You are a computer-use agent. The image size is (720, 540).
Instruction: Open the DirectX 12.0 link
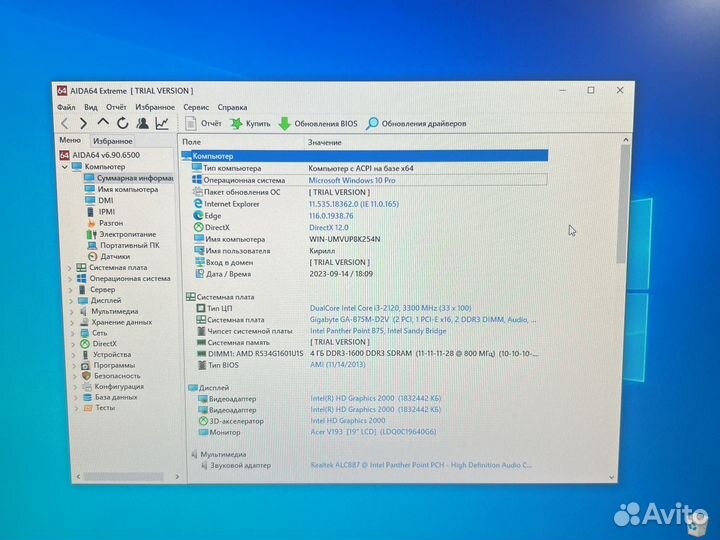[329, 227]
